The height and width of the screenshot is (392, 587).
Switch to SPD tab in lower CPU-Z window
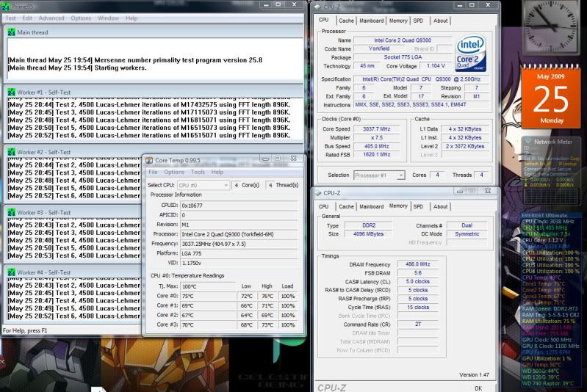pos(418,206)
